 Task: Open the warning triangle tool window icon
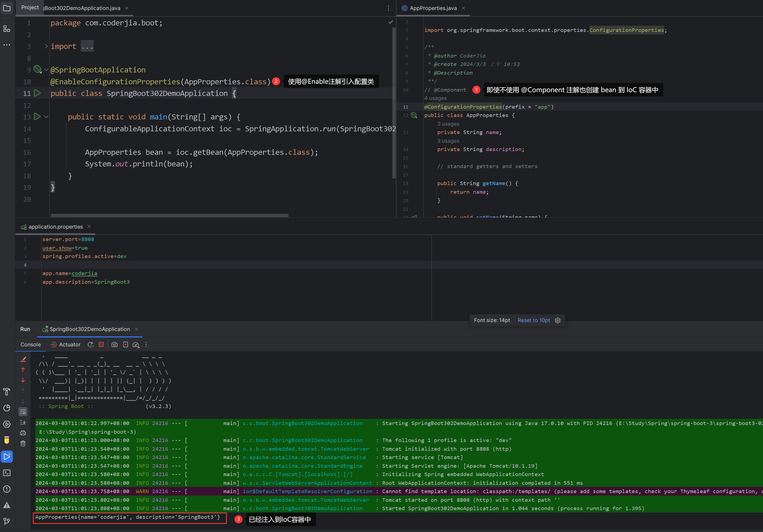[x=7, y=505]
